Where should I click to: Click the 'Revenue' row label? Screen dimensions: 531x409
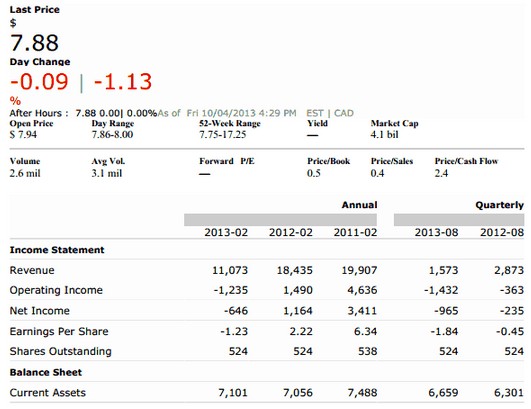[32, 270]
